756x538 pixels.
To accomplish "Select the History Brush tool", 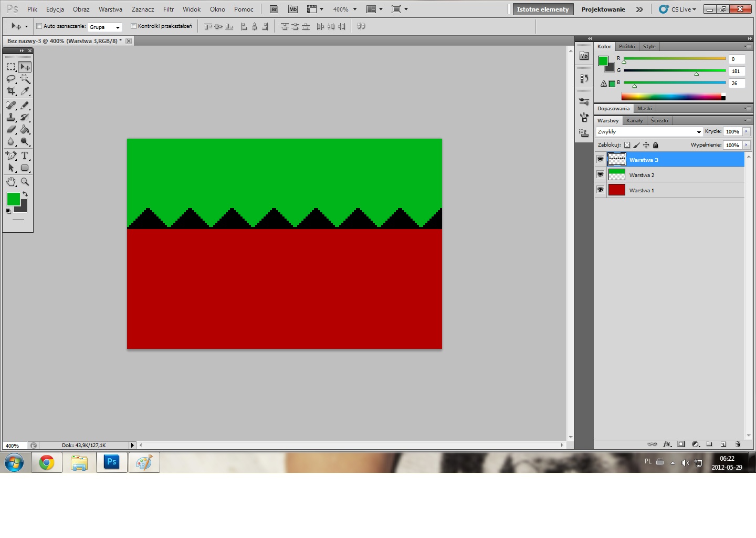I will 25,117.
